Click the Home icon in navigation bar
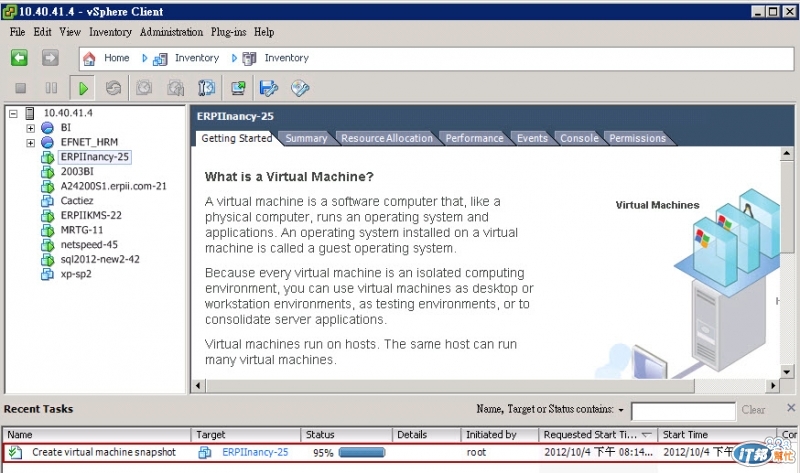800x473 pixels. point(89,59)
